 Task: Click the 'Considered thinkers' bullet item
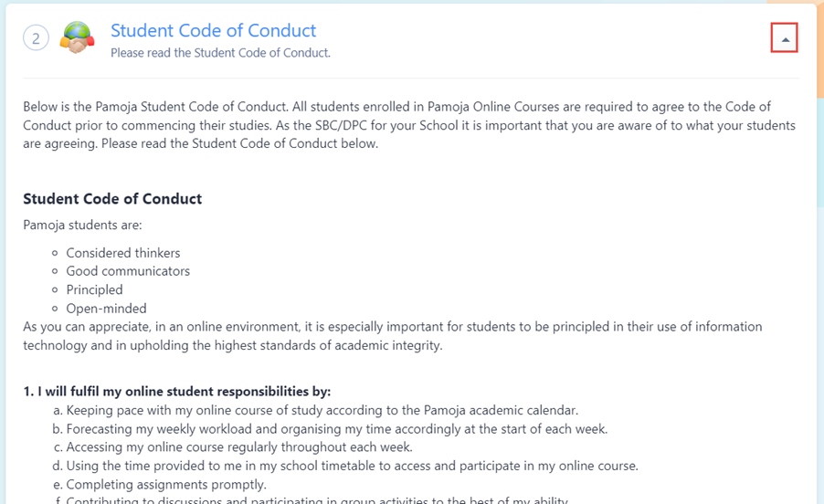click(123, 253)
